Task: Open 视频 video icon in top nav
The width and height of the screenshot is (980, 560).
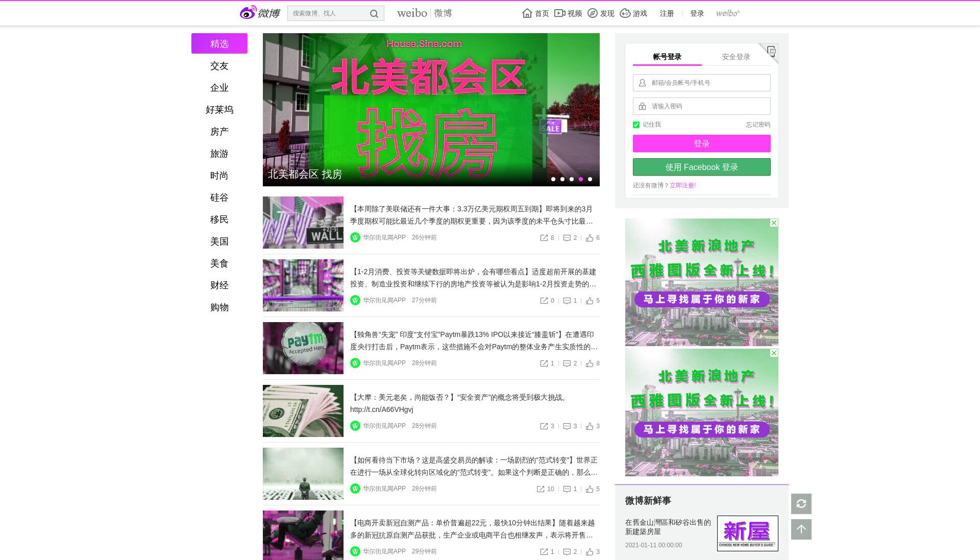Action: (560, 13)
